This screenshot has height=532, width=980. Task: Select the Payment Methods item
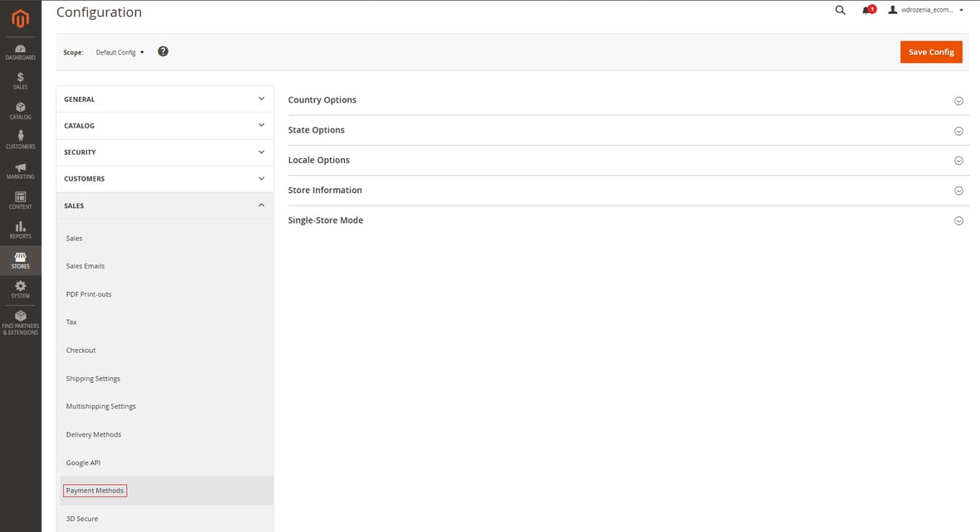click(95, 491)
